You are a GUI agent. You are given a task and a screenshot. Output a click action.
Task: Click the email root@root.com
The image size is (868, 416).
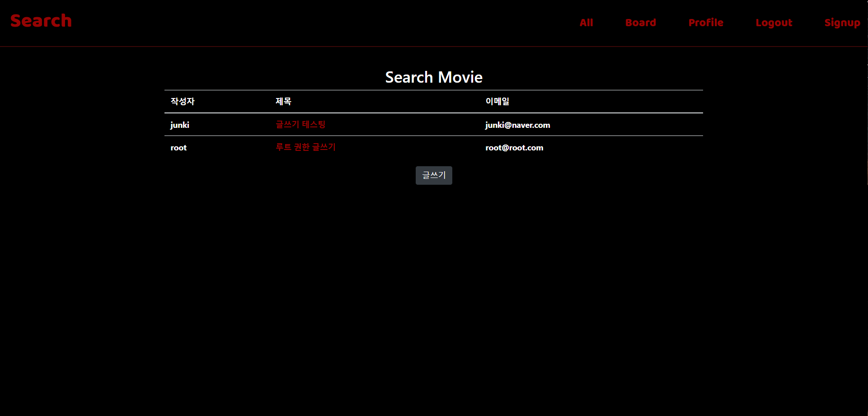click(x=514, y=147)
